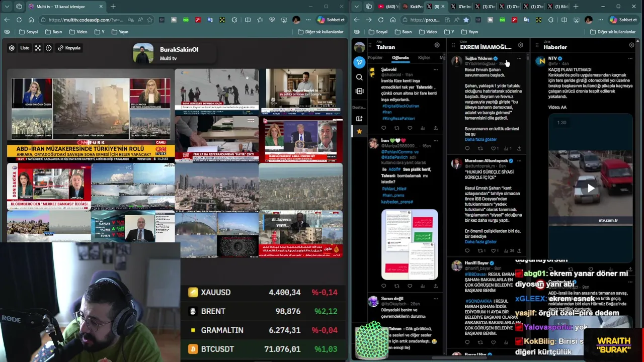Retweet the Şabroid tweet

[x=396, y=128]
